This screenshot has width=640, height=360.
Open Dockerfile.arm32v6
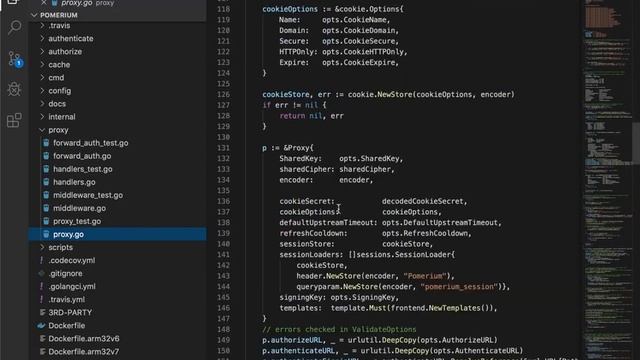[84, 339]
